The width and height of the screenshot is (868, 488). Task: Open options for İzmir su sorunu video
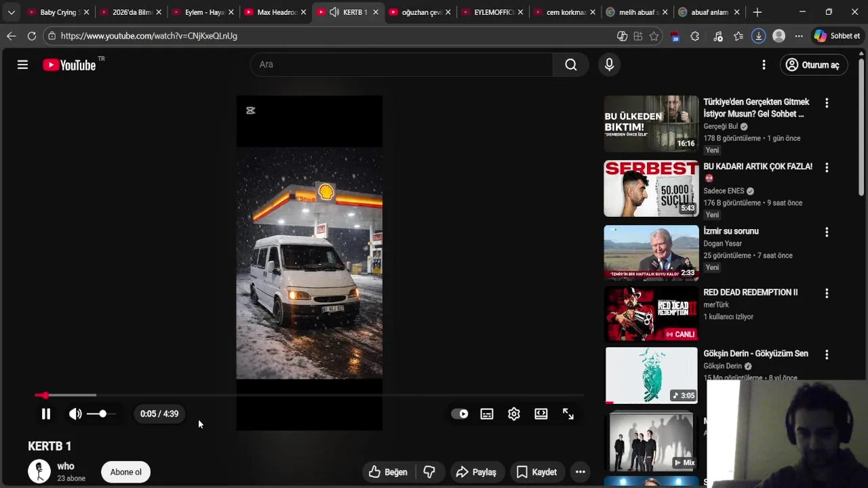click(x=827, y=232)
